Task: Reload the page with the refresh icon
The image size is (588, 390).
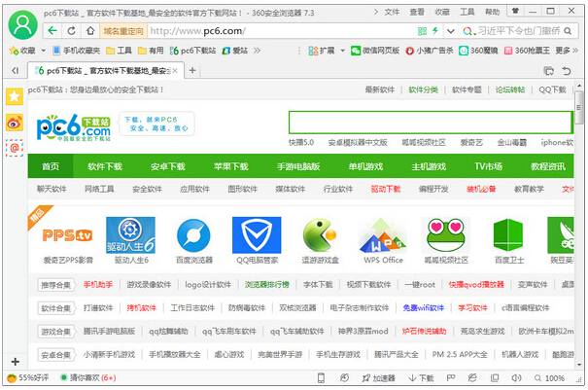Action: click(x=71, y=31)
